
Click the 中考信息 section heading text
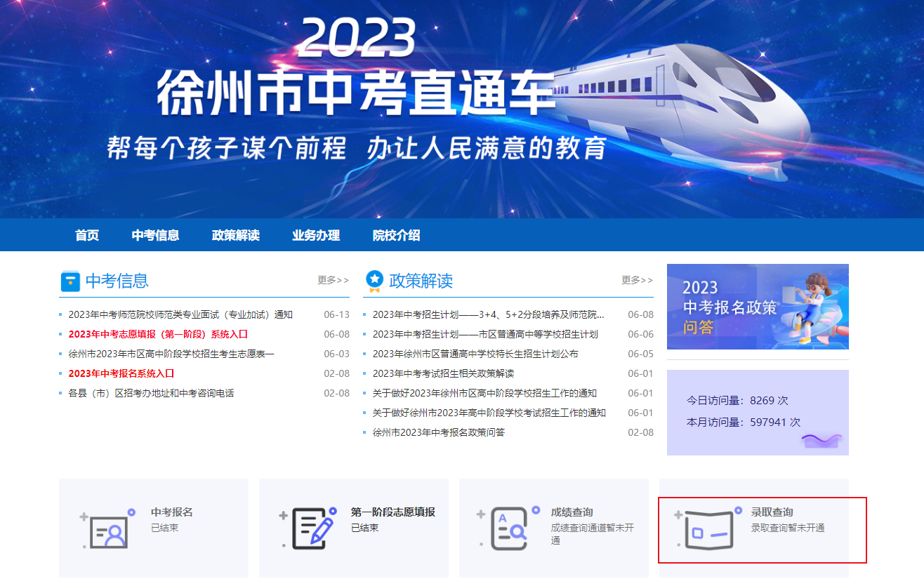click(117, 281)
